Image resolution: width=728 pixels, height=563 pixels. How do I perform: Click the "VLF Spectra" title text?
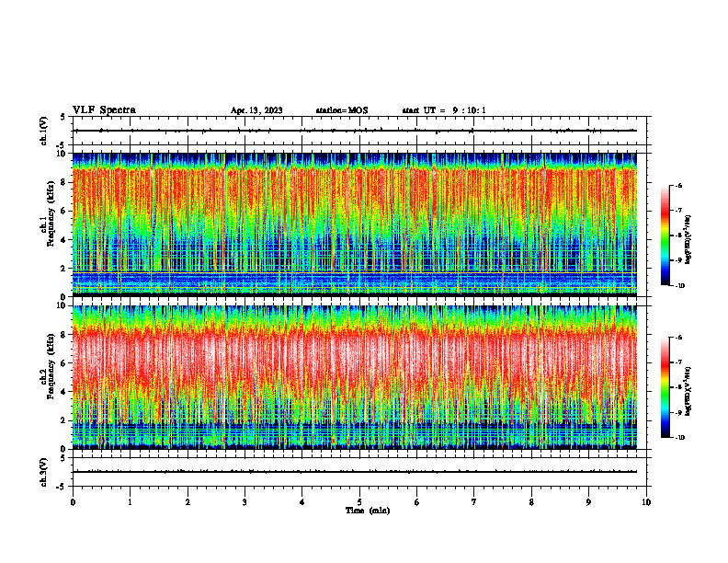pos(104,110)
